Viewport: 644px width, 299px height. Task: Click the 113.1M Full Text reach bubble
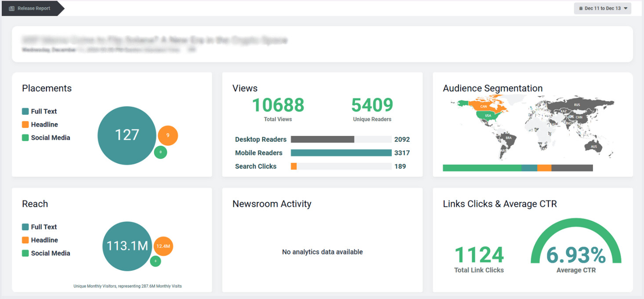[x=127, y=246]
